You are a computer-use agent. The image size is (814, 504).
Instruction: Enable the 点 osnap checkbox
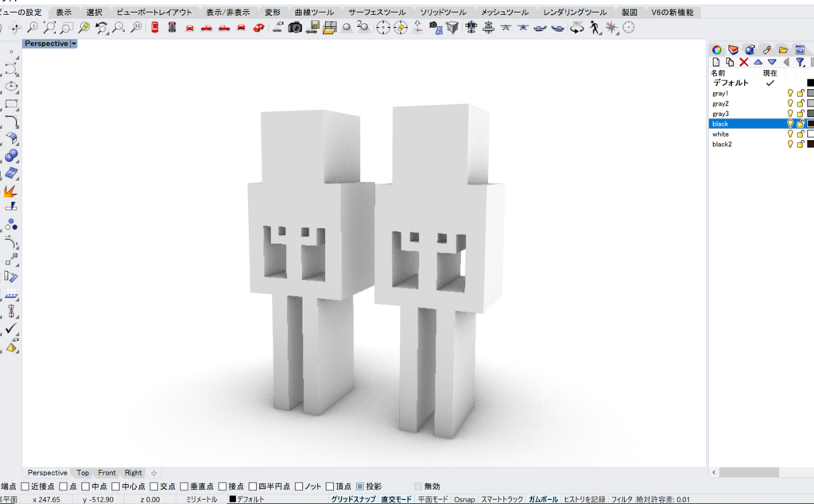64,487
